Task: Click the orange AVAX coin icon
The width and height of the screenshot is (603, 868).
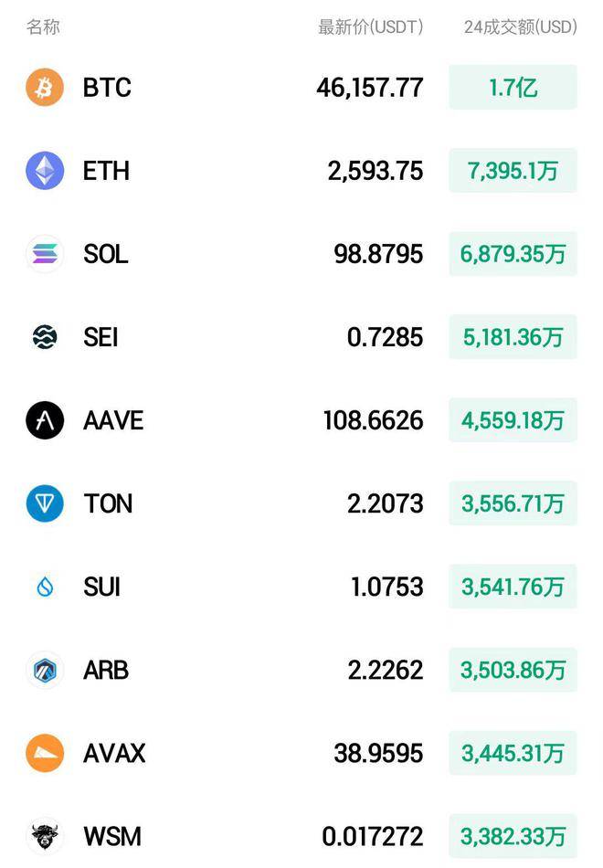Action: pos(45,753)
